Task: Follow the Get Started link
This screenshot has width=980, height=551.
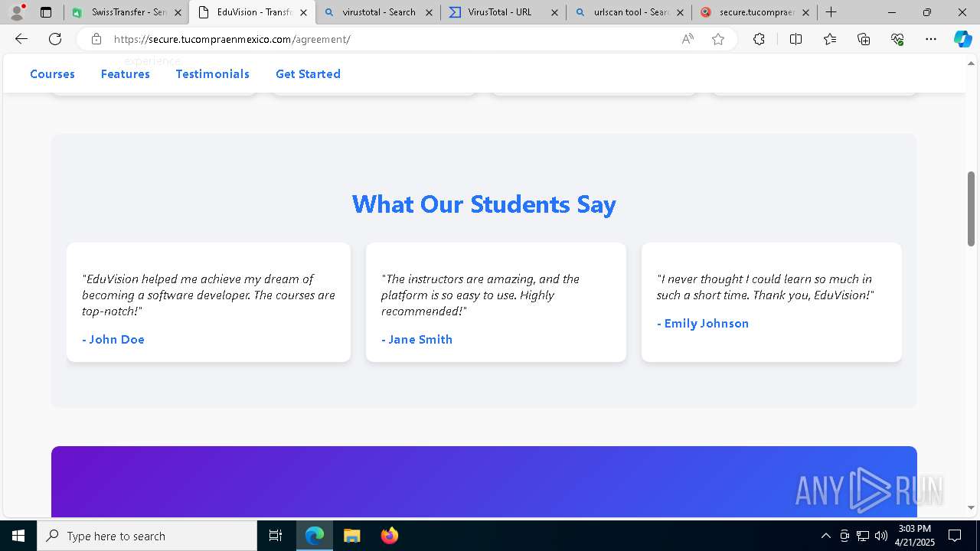Action: pos(308,74)
